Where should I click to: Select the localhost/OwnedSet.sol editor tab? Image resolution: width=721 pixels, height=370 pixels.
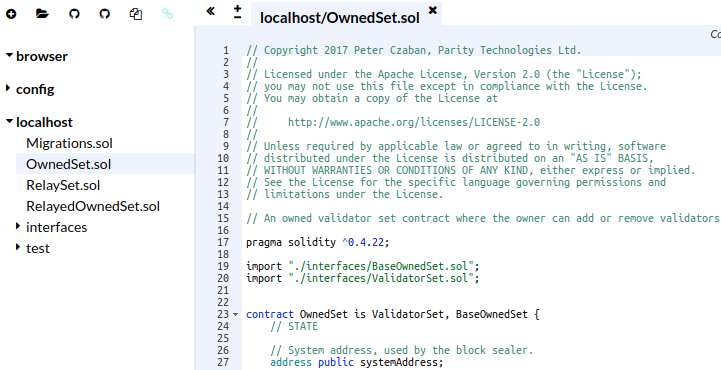[339, 17]
